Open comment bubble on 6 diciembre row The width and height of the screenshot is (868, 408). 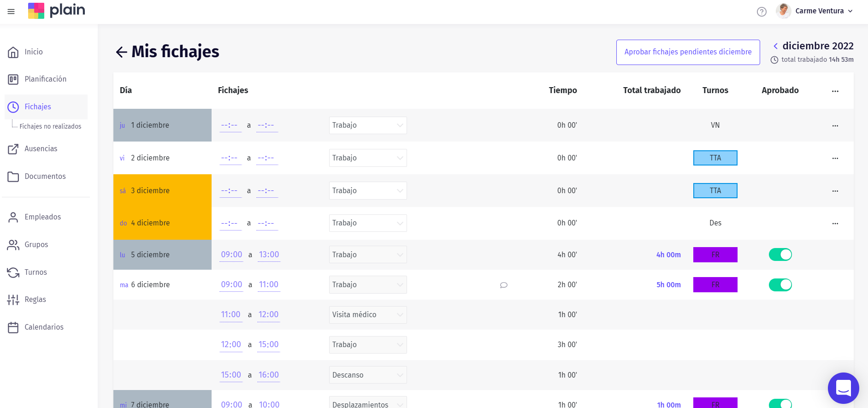pyautogui.click(x=504, y=285)
